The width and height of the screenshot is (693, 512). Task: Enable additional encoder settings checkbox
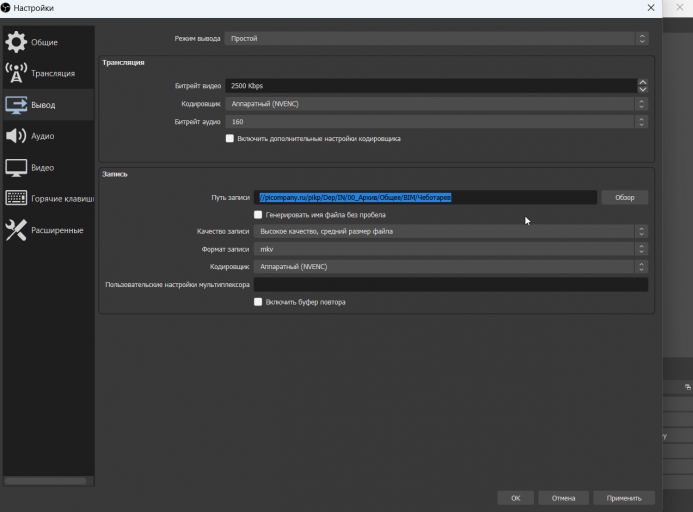click(230, 138)
